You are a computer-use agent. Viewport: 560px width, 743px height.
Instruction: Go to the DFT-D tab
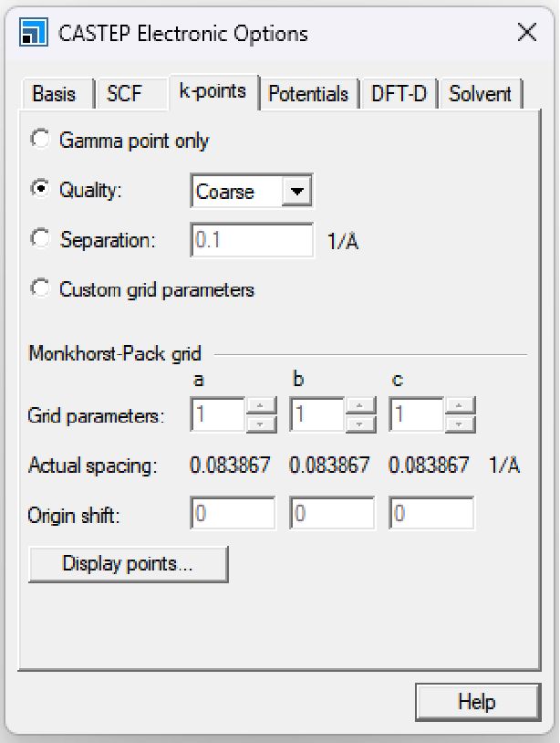[x=399, y=94]
